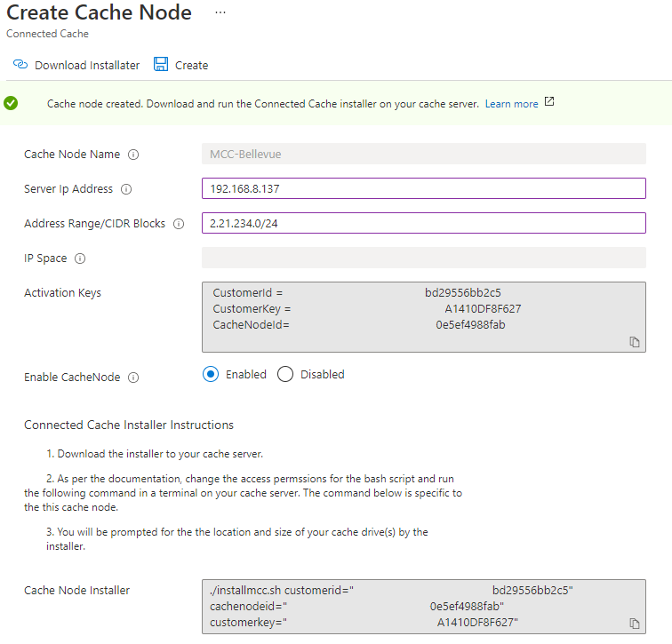Open the Learn more link
The width and height of the screenshot is (672, 644).
[511, 104]
